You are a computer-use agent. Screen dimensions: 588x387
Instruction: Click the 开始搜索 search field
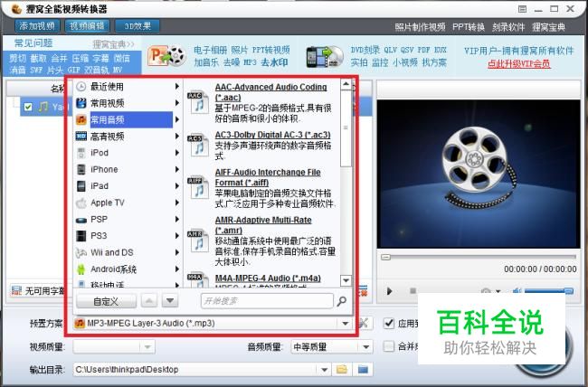tap(267, 301)
